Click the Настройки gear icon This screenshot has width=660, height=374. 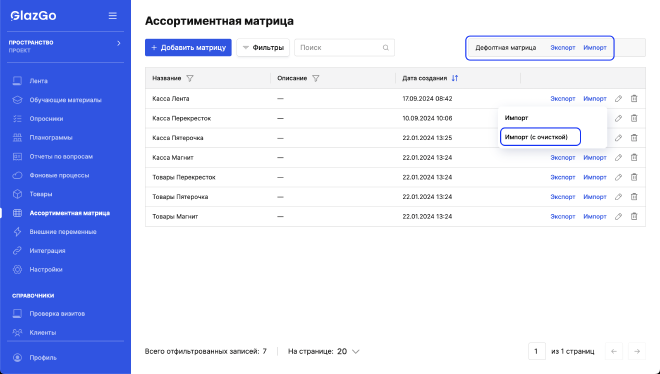coord(17,269)
